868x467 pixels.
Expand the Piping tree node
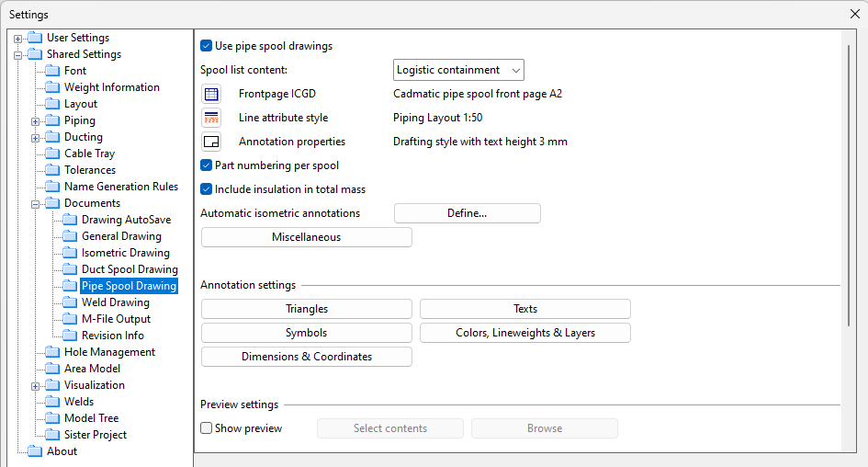tap(36, 120)
